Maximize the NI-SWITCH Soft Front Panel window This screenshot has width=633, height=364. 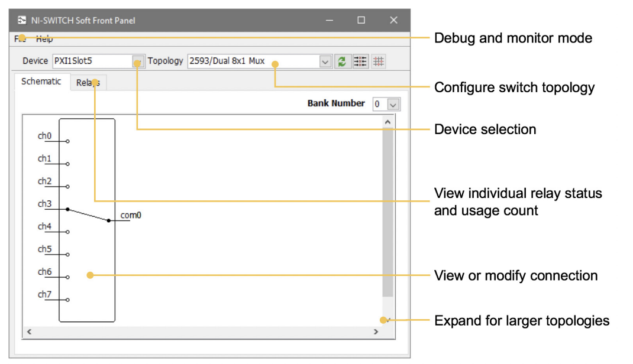[361, 20]
